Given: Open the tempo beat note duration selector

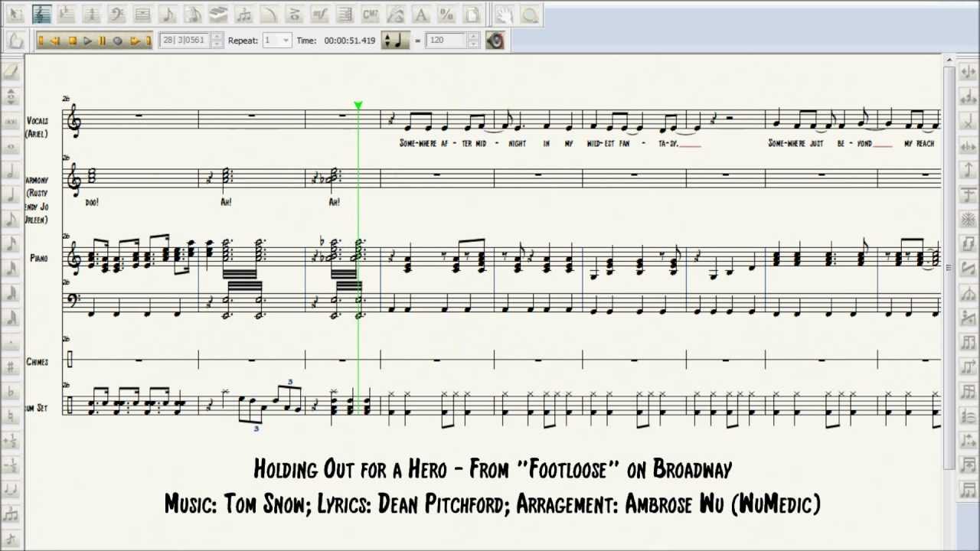Looking at the screenshot, I should coord(395,41).
